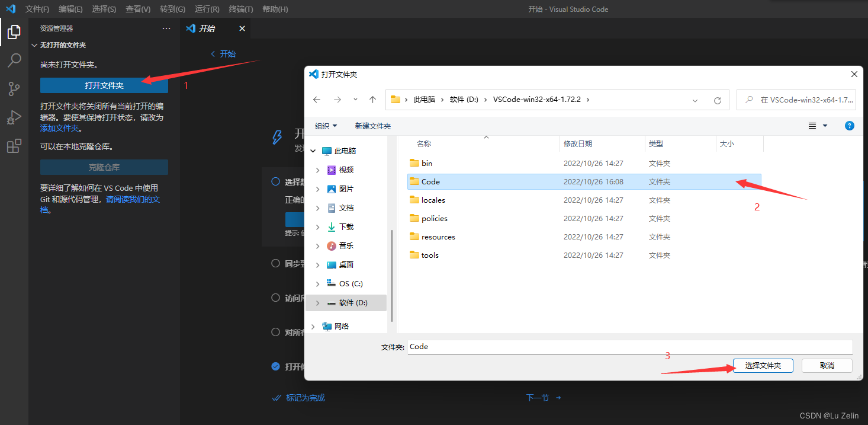Open the Extensions view
The height and width of the screenshot is (425, 868).
point(14,146)
